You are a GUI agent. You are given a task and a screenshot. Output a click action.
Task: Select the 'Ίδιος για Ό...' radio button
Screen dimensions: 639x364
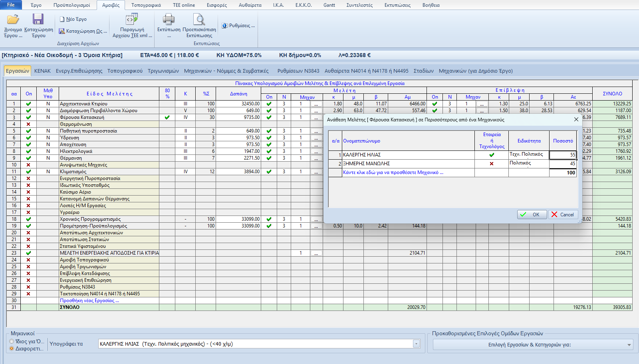pyautogui.click(x=12, y=341)
